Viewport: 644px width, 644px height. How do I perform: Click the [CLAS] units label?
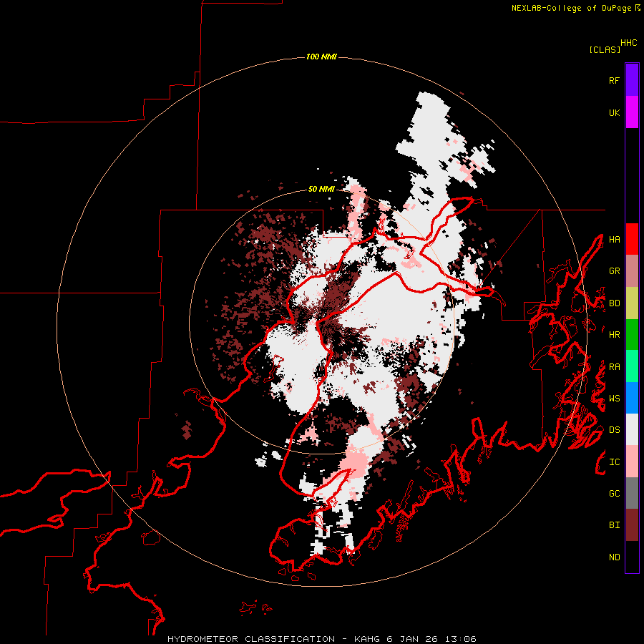click(605, 49)
